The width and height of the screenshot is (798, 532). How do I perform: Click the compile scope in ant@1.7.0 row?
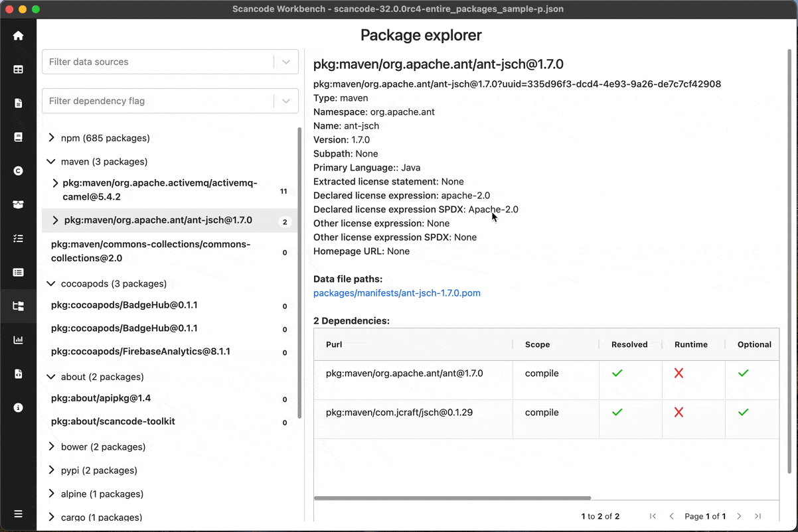pyautogui.click(x=542, y=373)
